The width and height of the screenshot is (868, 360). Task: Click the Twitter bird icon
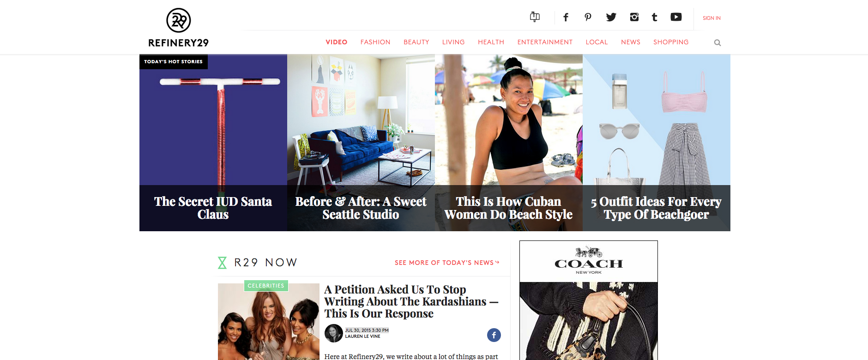(x=611, y=18)
